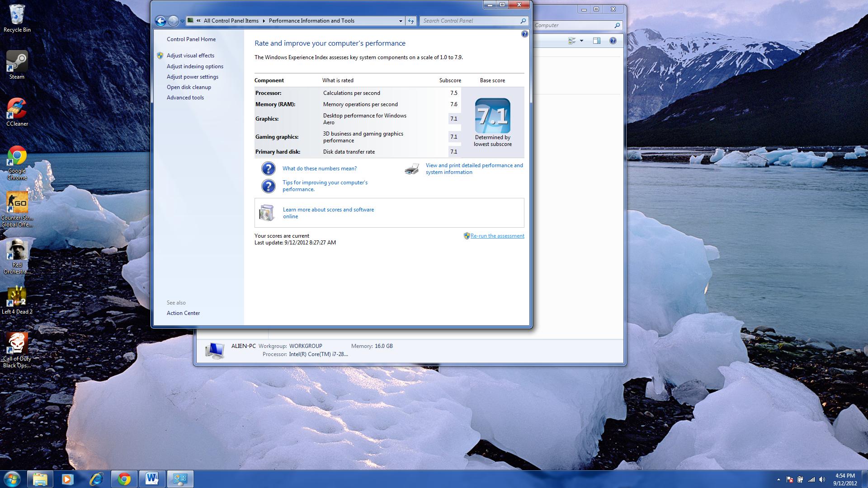This screenshot has width=868, height=488.
Task: Open What do these numbers mean link
Action: [319, 169]
